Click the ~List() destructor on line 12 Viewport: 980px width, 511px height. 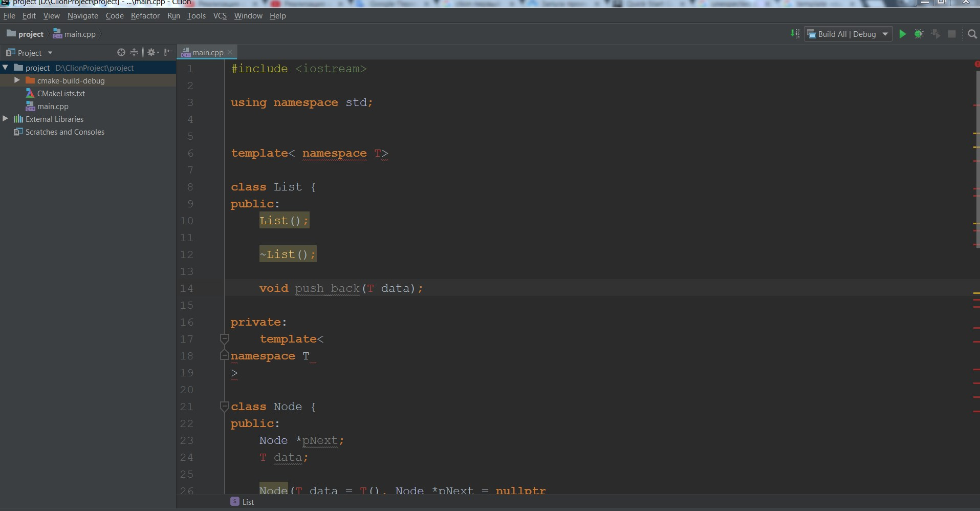(288, 254)
